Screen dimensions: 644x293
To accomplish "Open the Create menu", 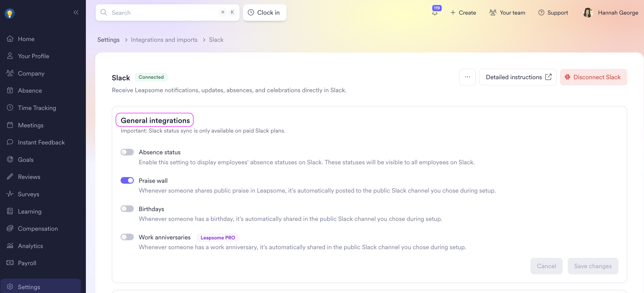I will 463,13.
